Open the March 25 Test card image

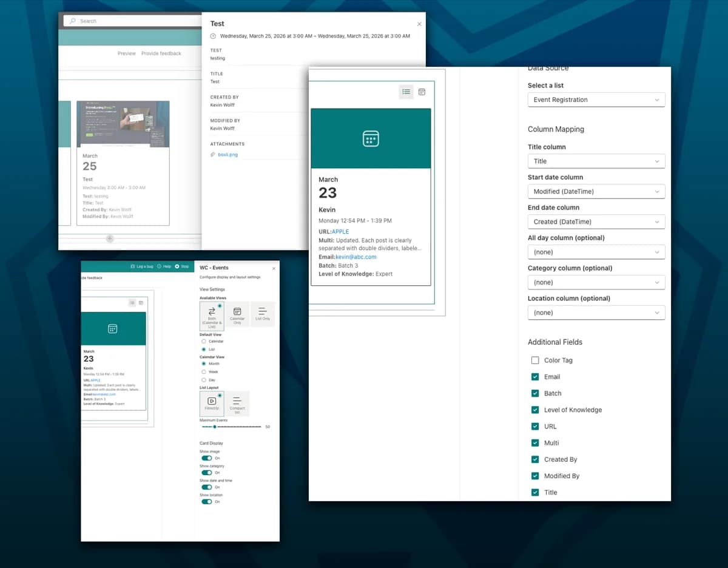(123, 124)
